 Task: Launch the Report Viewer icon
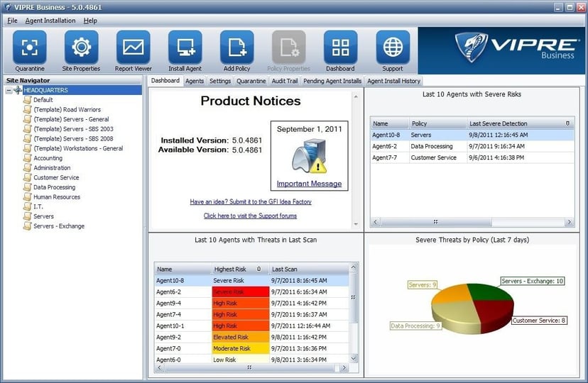[133, 48]
